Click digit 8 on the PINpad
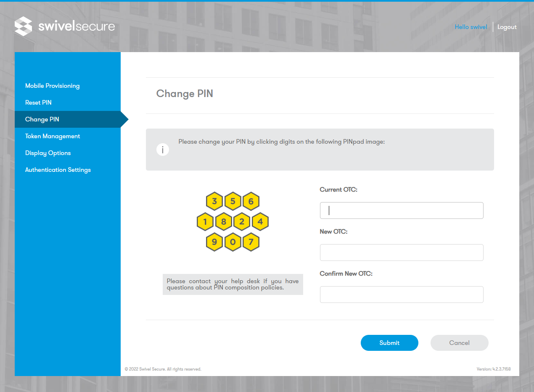 point(224,221)
